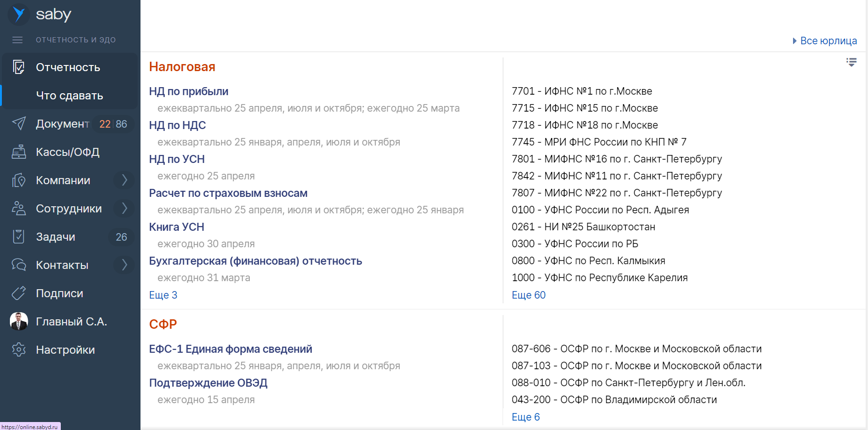Expand the Компании submenu chevron
868x430 pixels.
point(124,180)
